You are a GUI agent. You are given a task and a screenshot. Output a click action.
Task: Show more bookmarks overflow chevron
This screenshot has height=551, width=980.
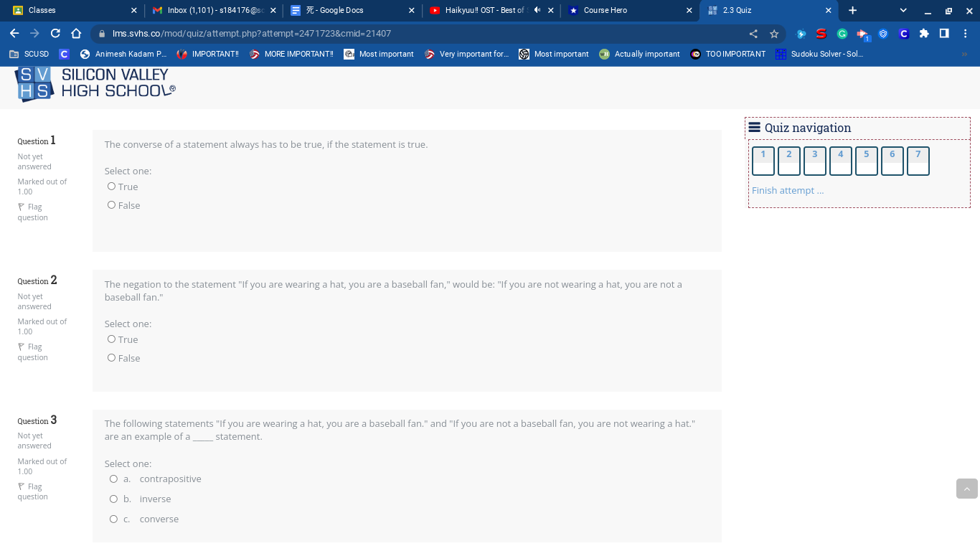point(964,54)
